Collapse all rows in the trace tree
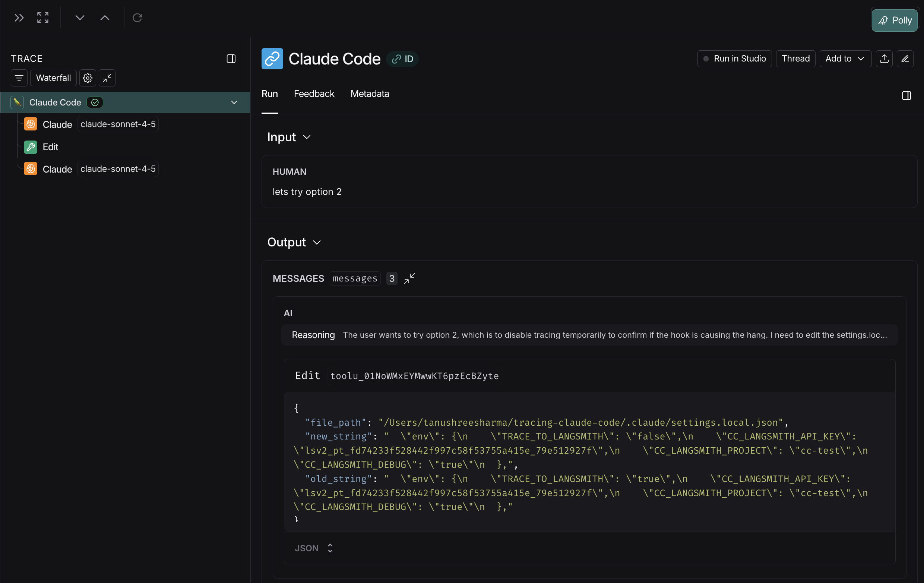The height and width of the screenshot is (583, 924). click(x=107, y=78)
